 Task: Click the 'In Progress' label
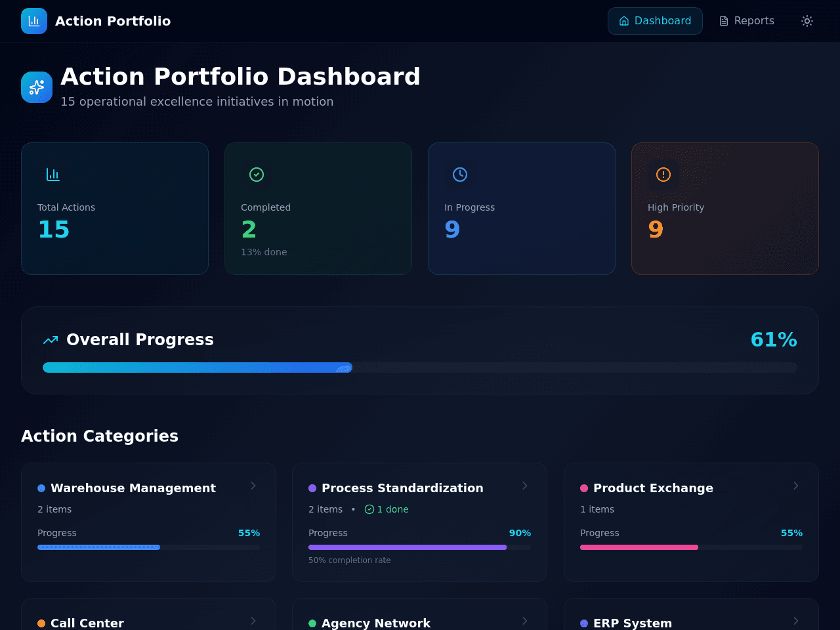pos(469,207)
